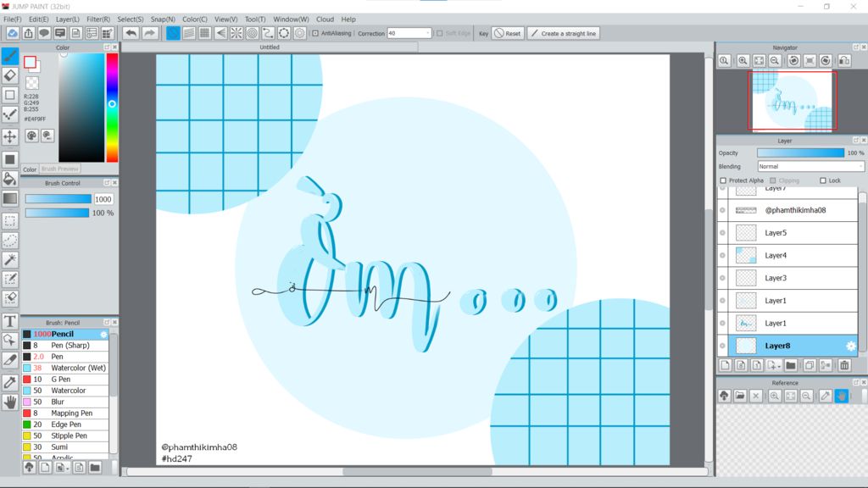Create a new layer folder
Viewport: 868px width, 488px height.
pyautogui.click(x=791, y=365)
